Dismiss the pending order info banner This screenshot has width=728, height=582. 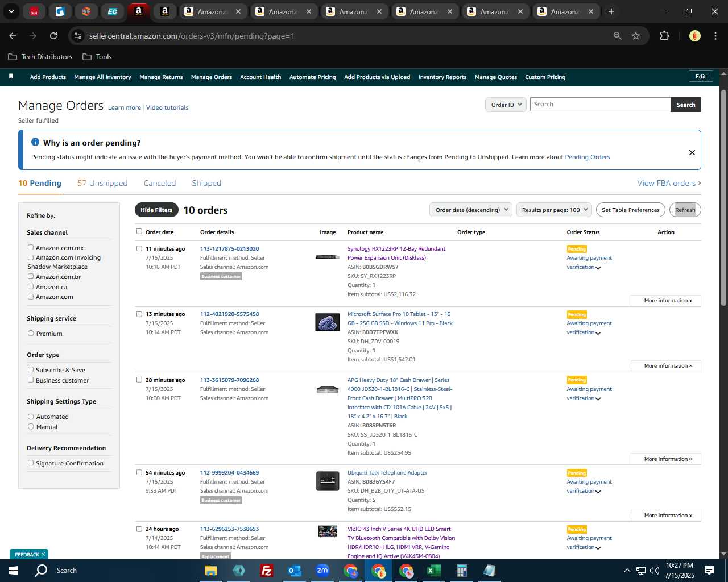692,152
